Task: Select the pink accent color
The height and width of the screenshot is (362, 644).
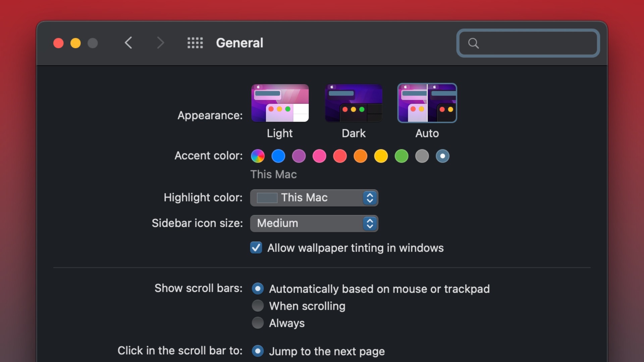Action: pos(319,156)
